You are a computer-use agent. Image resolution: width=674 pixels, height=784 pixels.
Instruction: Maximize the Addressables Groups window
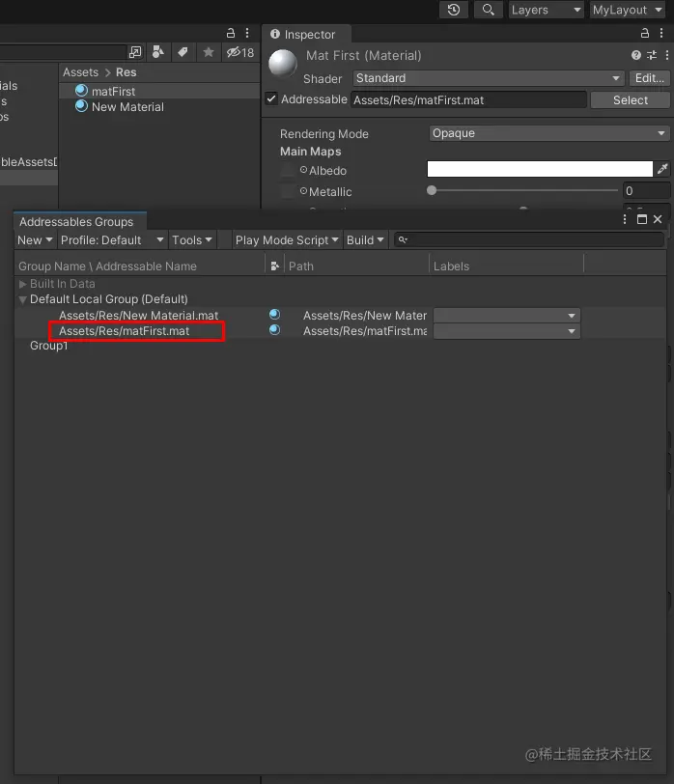(x=642, y=219)
